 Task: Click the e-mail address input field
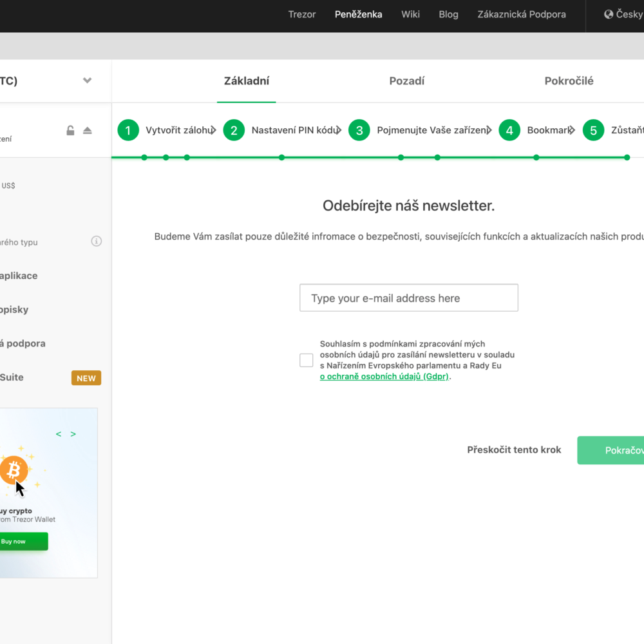[408, 298]
